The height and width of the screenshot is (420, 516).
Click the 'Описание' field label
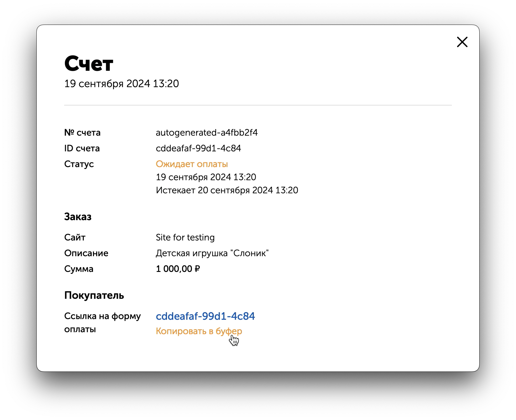coord(86,253)
